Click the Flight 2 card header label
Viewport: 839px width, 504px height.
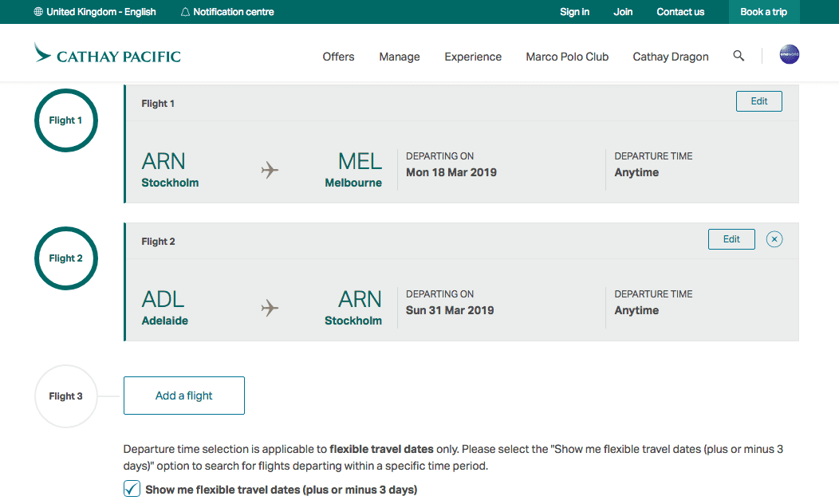[158, 242]
